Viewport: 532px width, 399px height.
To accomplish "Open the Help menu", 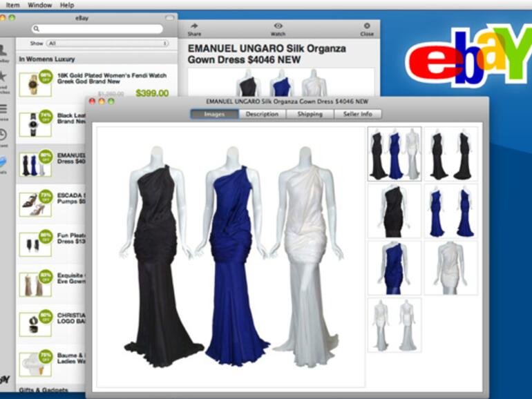I will [67, 5].
